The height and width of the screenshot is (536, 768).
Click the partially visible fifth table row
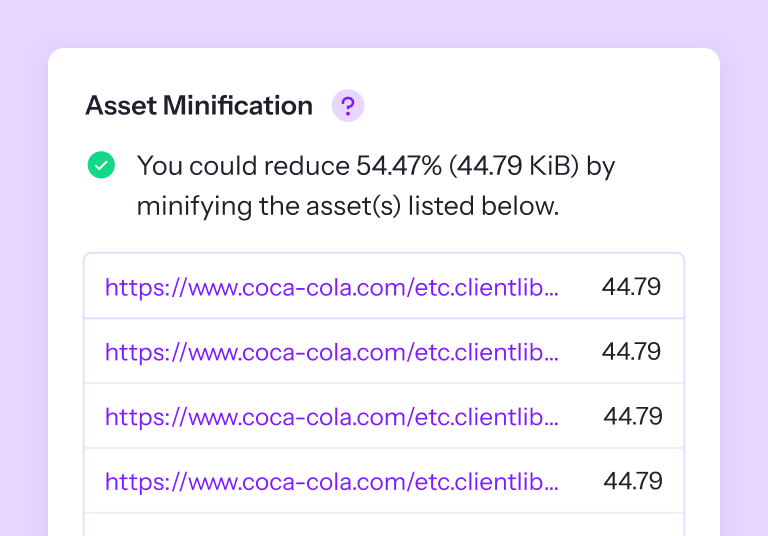coord(384,525)
